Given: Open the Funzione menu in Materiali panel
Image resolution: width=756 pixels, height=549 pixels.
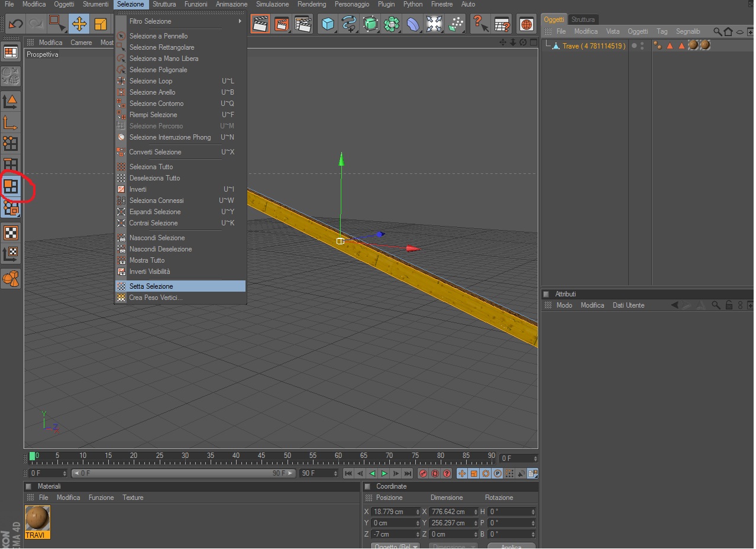Looking at the screenshot, I should click(x=101, y=498).
